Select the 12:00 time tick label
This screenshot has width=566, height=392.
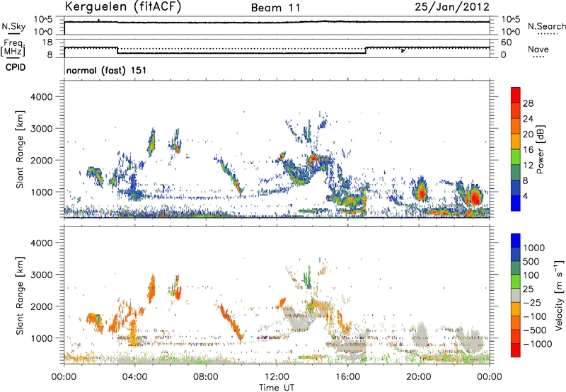pos(277,377)
